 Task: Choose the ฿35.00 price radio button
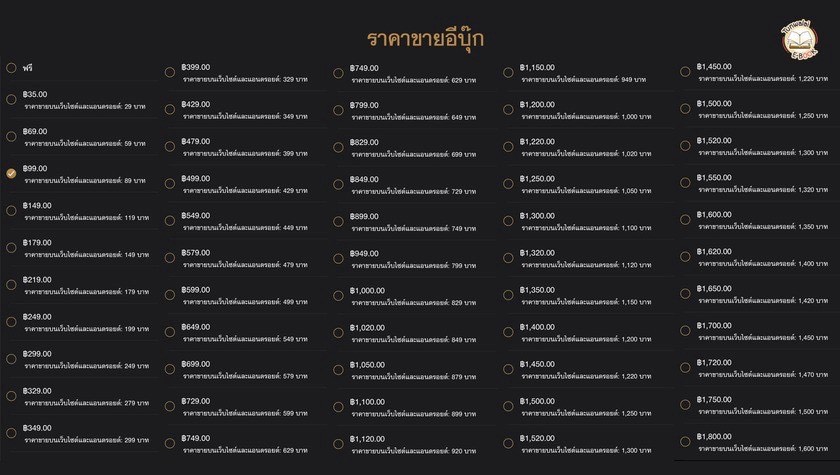pos(11,99)
